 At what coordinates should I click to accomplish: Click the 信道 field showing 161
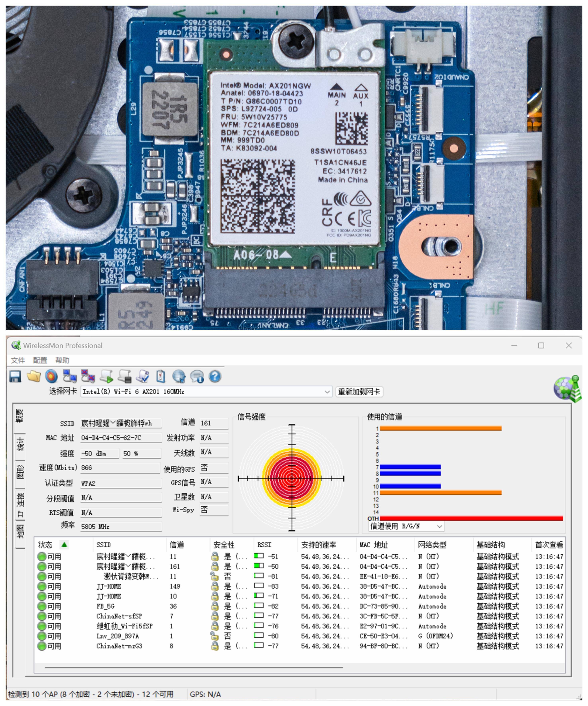click(214, 423)
